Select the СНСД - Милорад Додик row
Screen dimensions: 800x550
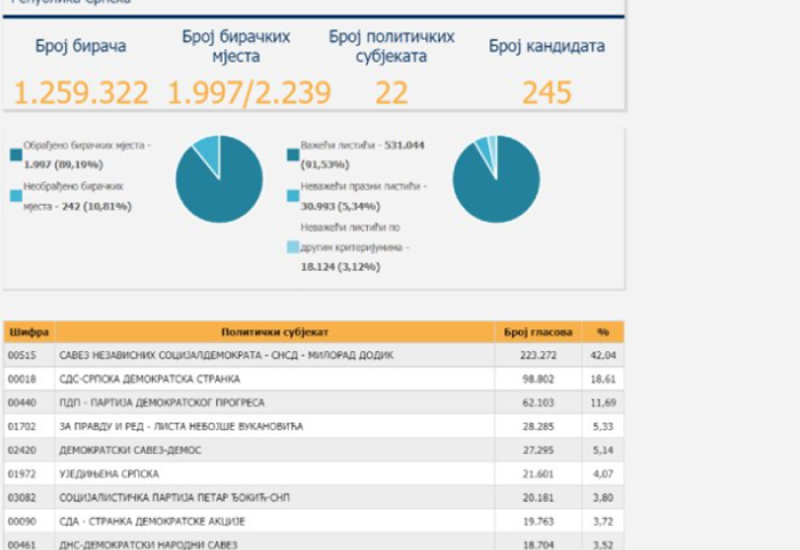tap(314, 355)
